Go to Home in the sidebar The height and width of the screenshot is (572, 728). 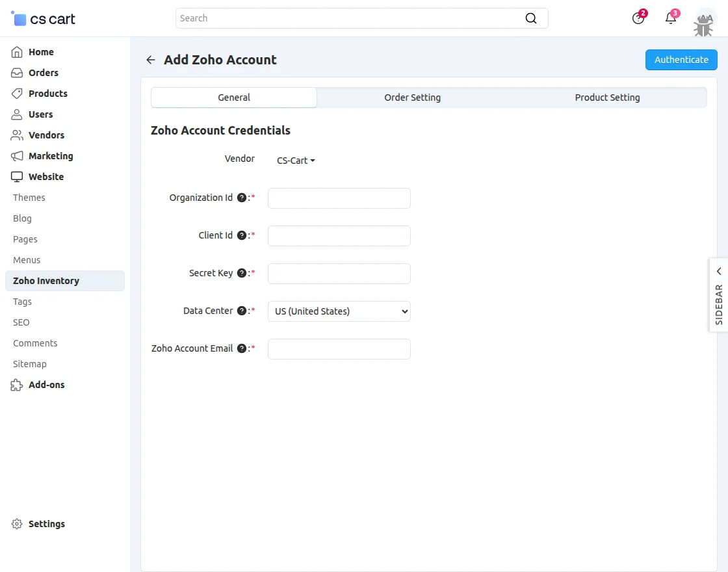tap(41, 52)
